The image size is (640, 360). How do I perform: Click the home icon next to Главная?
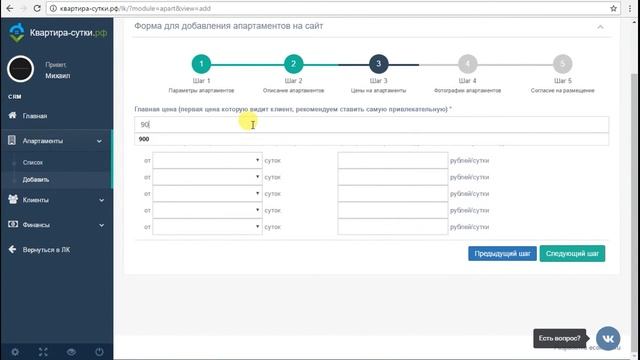[12, 116]
